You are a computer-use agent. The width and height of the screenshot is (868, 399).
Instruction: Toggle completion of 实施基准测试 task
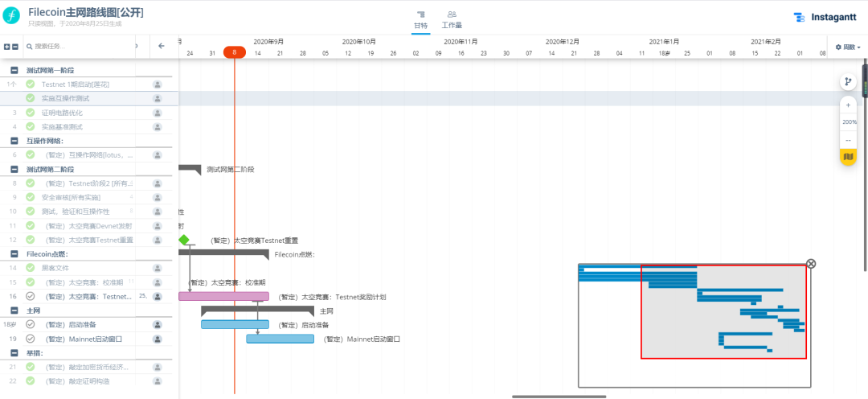[x=31, y=126]
